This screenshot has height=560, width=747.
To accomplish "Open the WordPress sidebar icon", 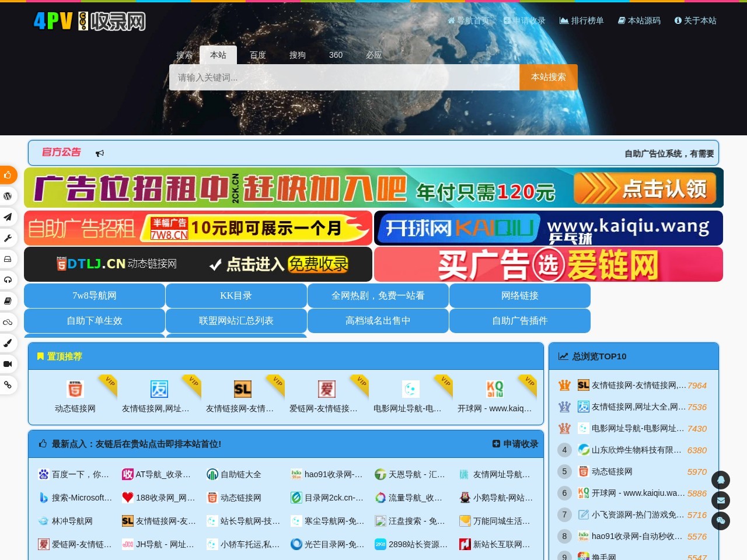I will (x=8, y=196).
